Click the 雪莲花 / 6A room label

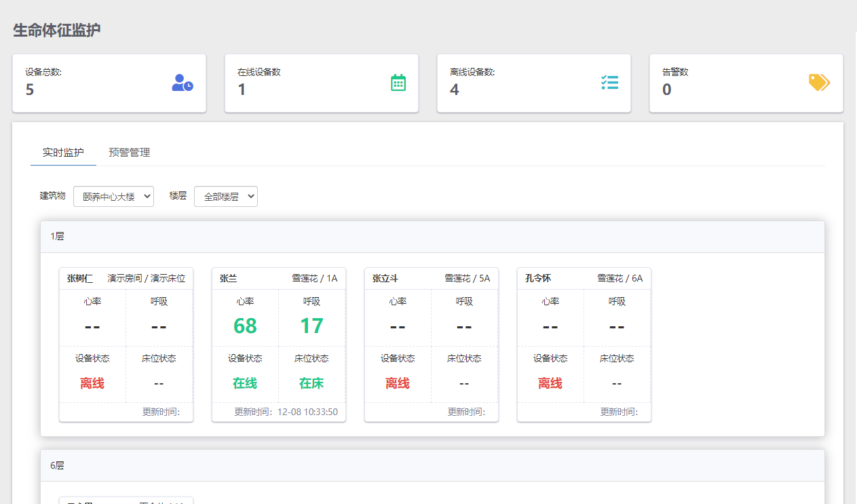pyautogui.click(x=620, y=278)
